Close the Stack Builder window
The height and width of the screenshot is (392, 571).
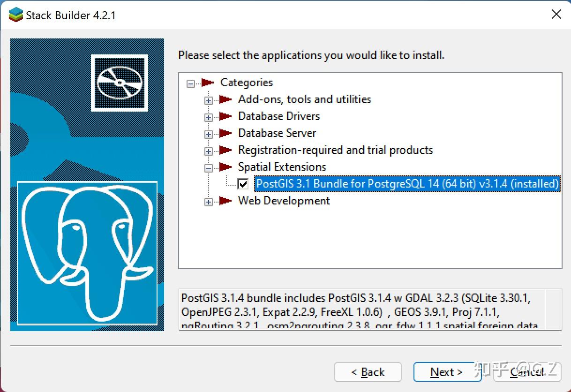[556, 15]
